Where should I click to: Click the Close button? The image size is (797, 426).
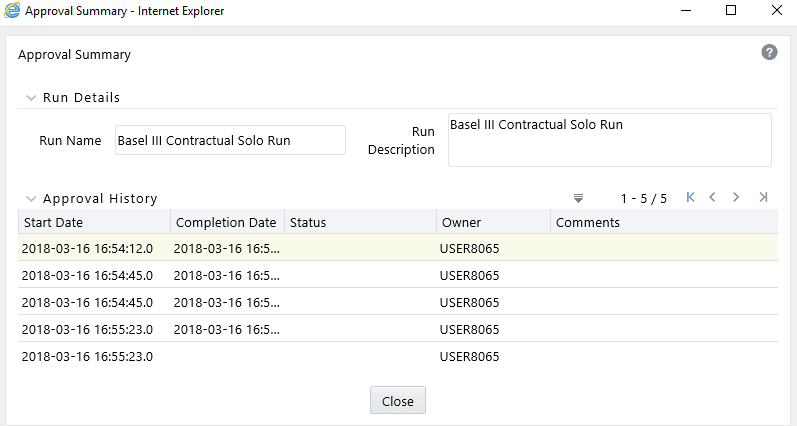click(x=397, y=400)
